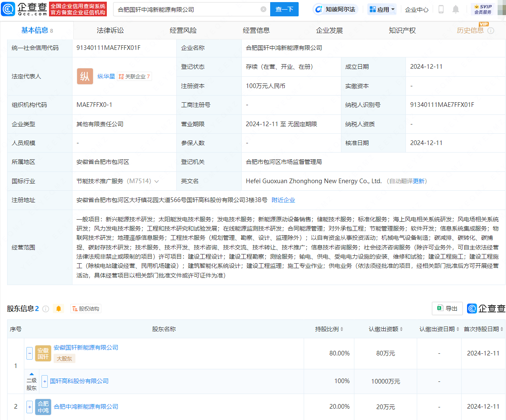Select the 80.00% shareholding cell

point(339,353)
